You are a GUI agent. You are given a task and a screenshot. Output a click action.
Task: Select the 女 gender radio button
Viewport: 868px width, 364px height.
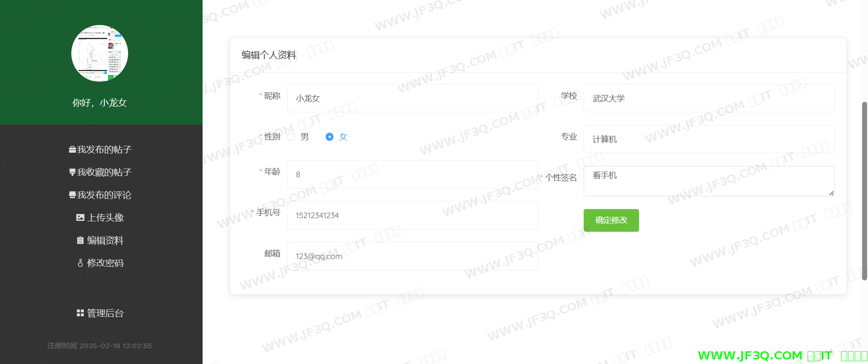330,137
